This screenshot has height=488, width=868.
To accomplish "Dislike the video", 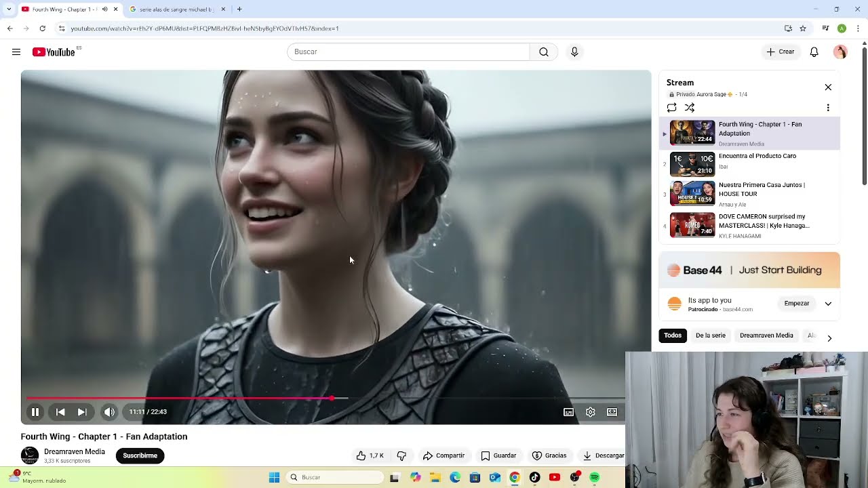I will tap(401, 455).
